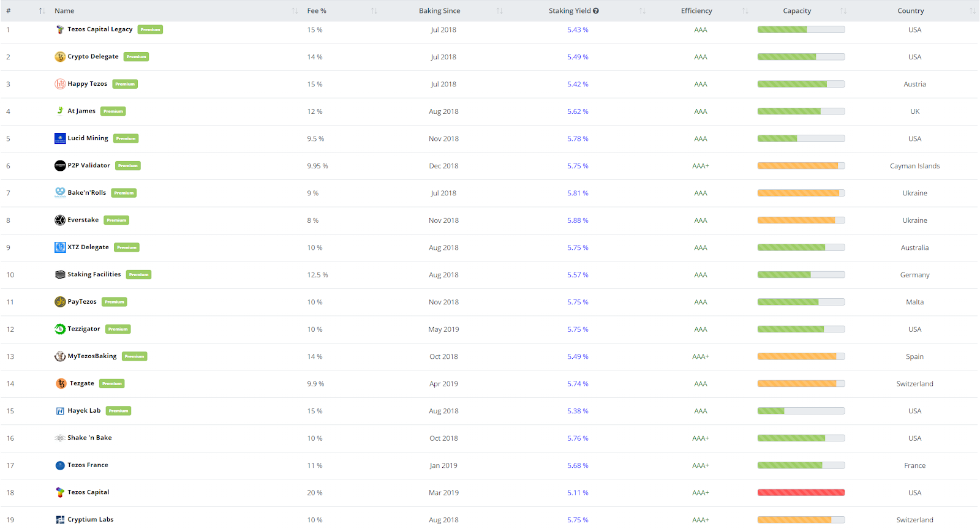The width and height of the screenshot is (980, 529).
Task: Sort by Staking Yield arrows
Action: point(643,11)
